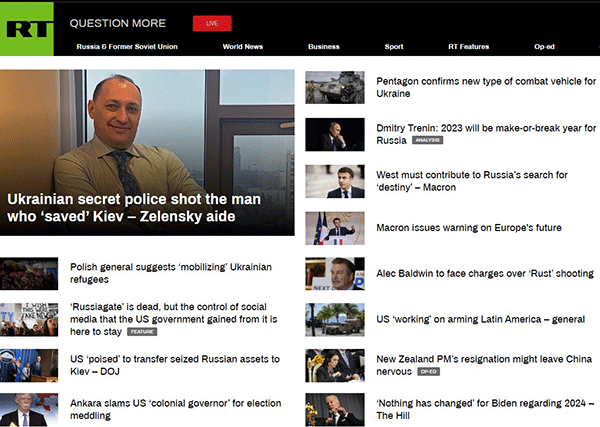Image resolution: width=600 pixels, height=427 pixels.
Task: Click the FEATURE tag badge
Action: point(142,332)
